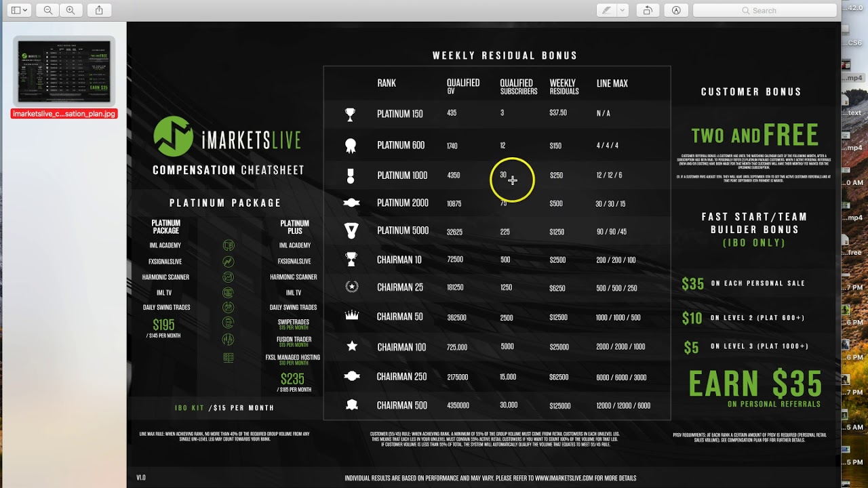This screenshot has height=488, width=868.
Task: Click the Chairman 500 rank icon
Action: point(351,405)
